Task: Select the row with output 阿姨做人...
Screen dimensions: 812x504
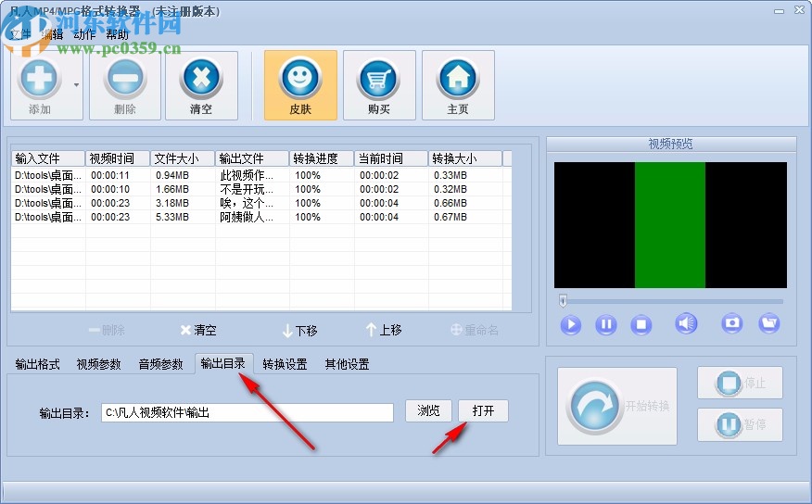Action: (x=261, y=217)
